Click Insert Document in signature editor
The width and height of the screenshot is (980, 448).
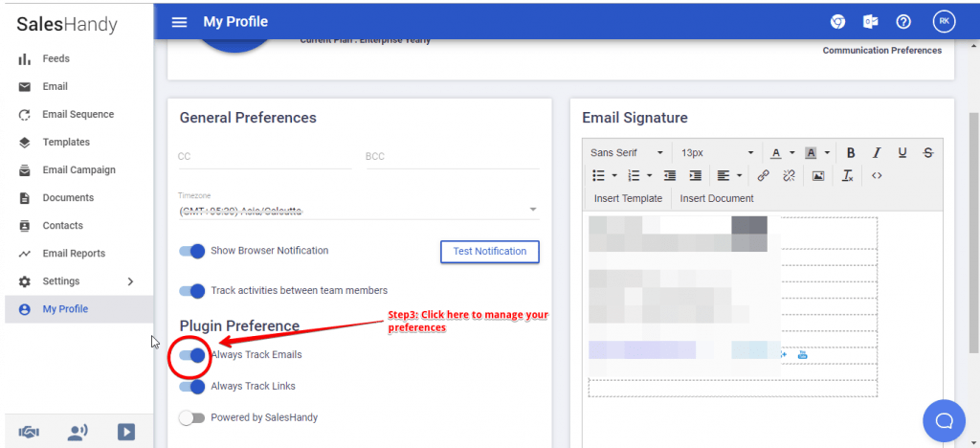(x=716, y=199)
